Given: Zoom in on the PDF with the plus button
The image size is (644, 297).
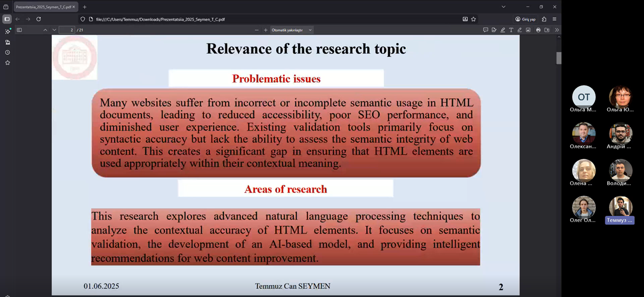Looking at the screenshot, I should coord(266,30).
